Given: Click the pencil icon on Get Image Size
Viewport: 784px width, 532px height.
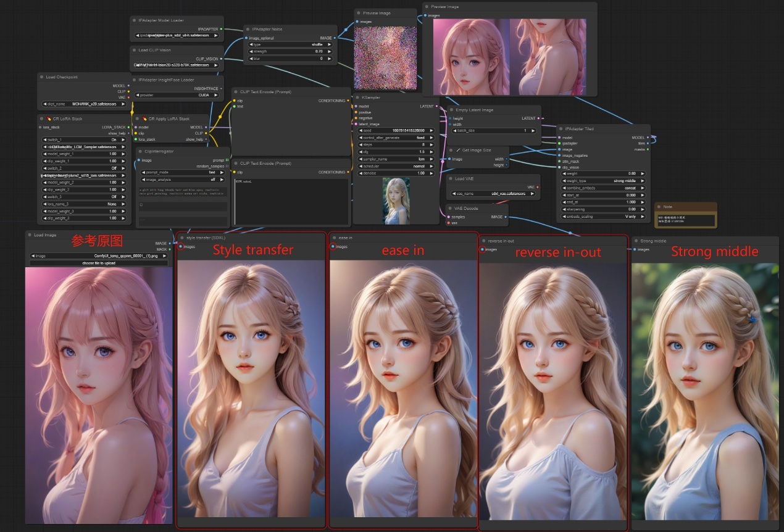Looking at the screenshot, I should [x=457, y=150].
